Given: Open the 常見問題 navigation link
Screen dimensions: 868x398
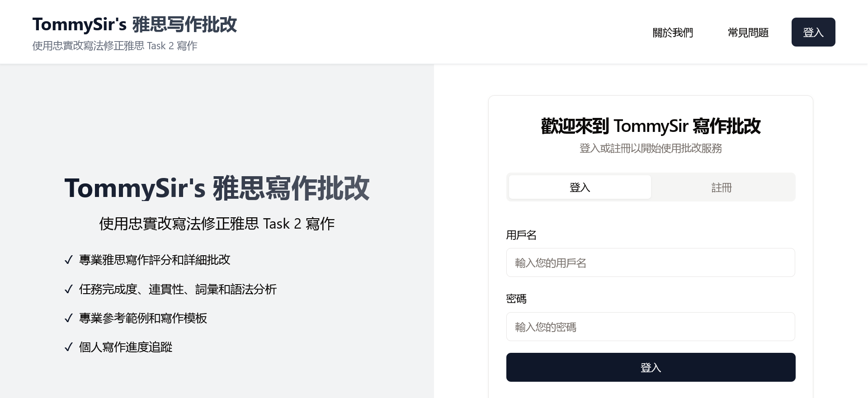Looking at the screenshot, I should [x=748, y=33].
